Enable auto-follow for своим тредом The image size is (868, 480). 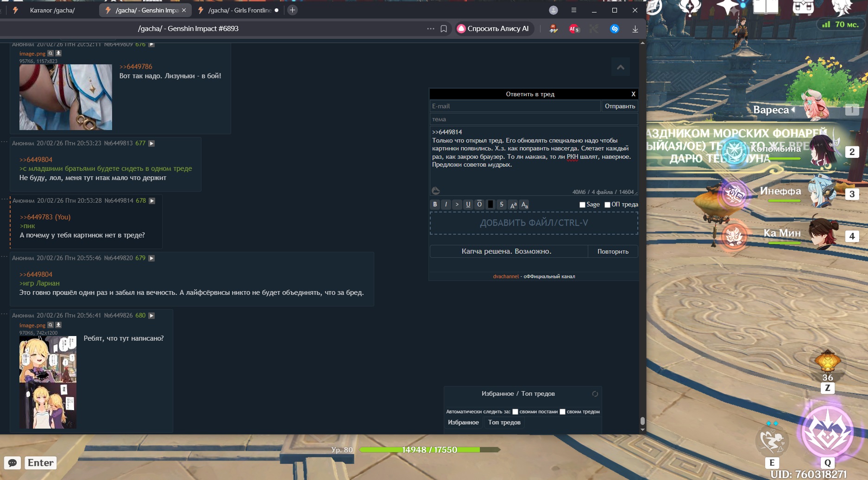562,411
